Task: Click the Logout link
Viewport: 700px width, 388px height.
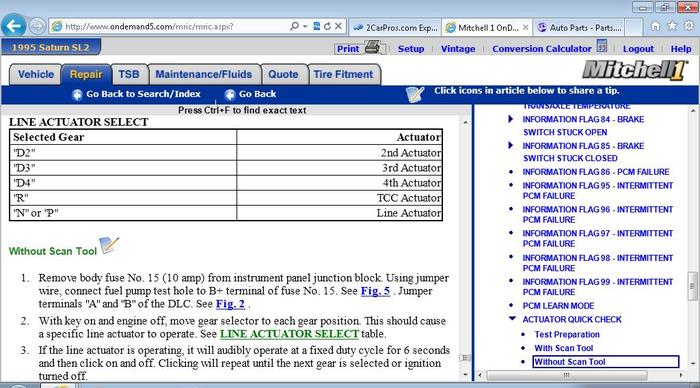Action: coord(638,49)
